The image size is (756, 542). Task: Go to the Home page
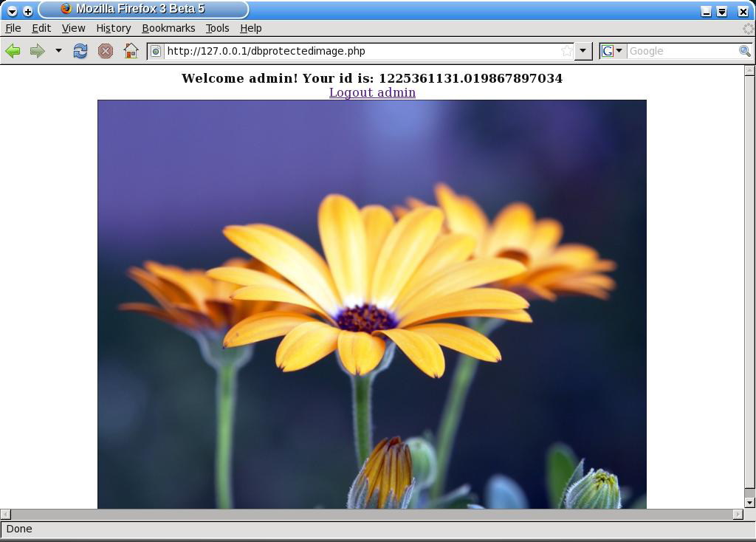(x=131, y=51)
